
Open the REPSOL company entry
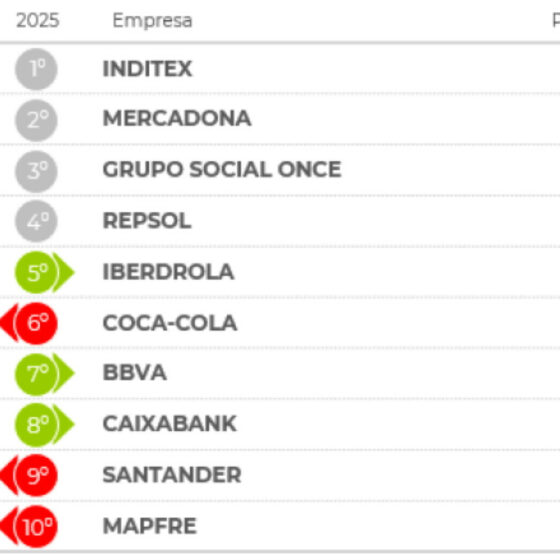click(x=147, y=221)
